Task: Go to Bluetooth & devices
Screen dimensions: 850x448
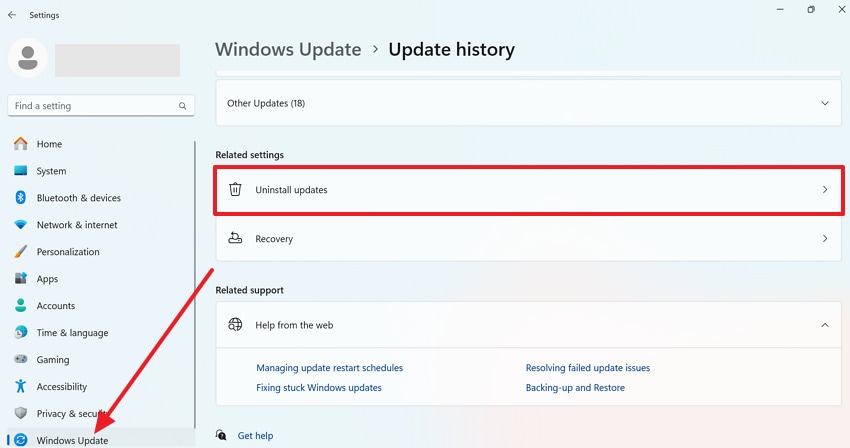Action: pos(79,197)
